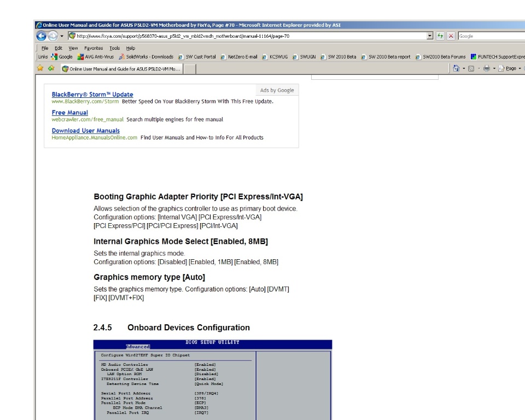Click the RSS Feeds icon
525x420 pixels.
pyautogui.click(x=471, y=69)
